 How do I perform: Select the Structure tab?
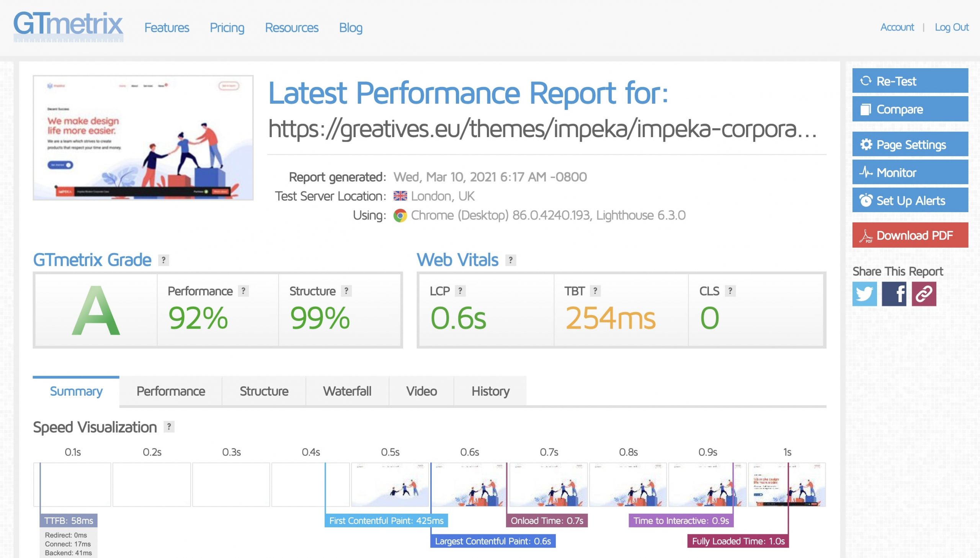264,391
